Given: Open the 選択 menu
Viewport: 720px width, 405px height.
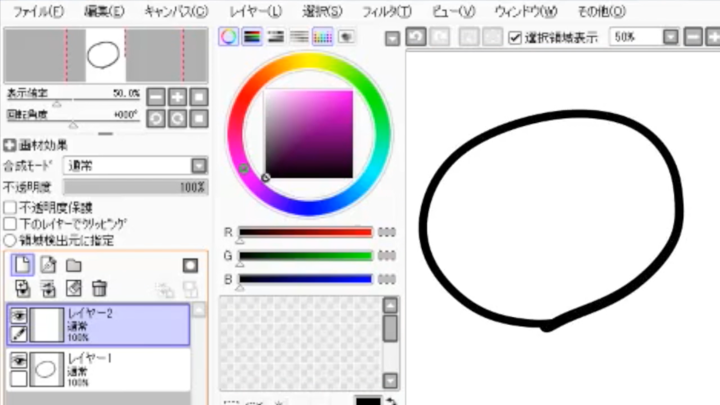Looking at the screenshot, I should point(322,11).
